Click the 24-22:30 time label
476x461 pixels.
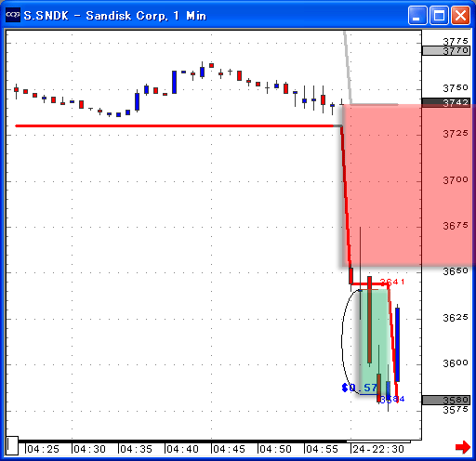pos(378,449)
